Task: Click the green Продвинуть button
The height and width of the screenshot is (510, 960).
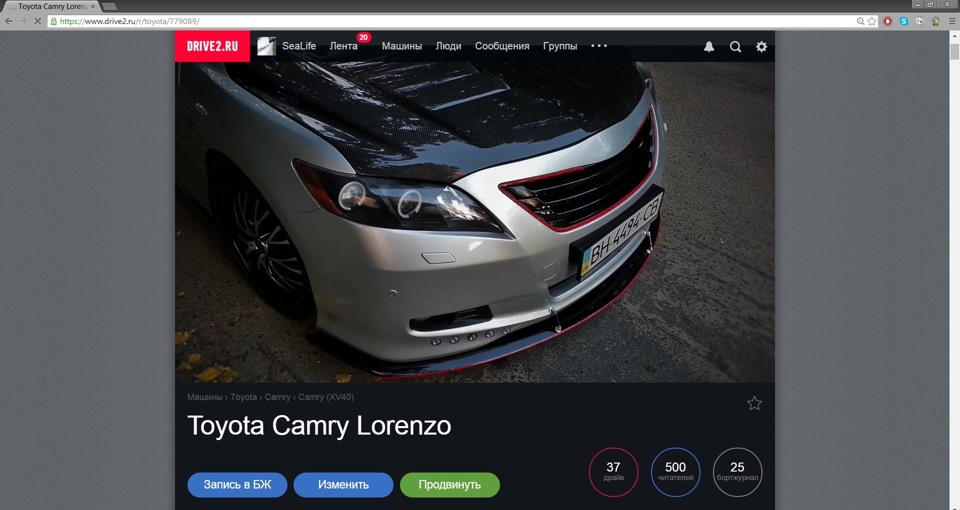Action: click(x=449, y=485)
